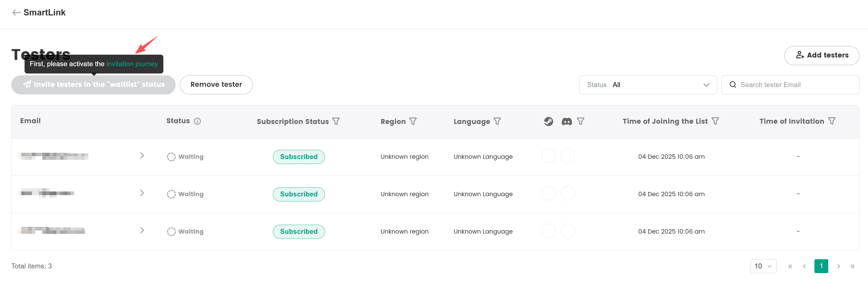Open the Region column filter icon
The height and width of the screenshot is (288, 868).
413,121
